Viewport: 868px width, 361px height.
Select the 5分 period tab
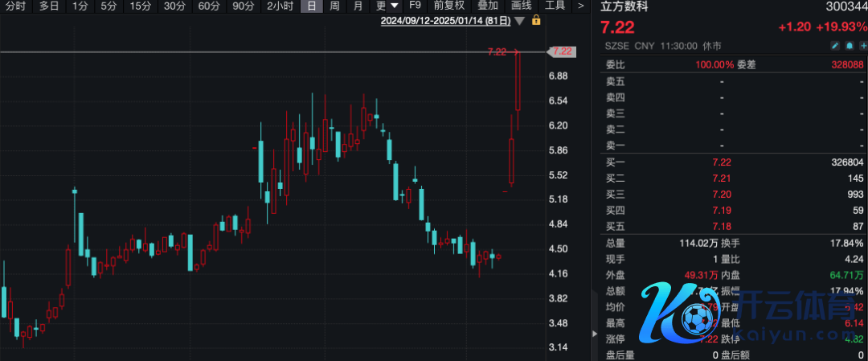108,6
